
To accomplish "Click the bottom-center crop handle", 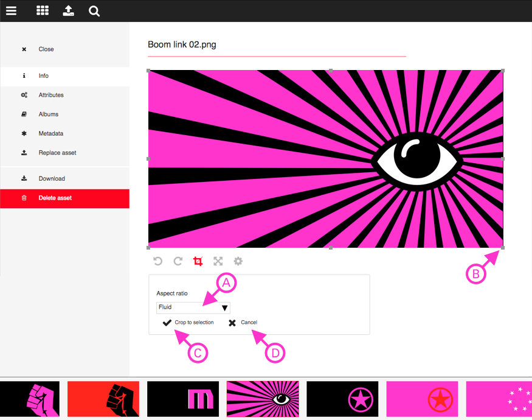I will point(331,248).
